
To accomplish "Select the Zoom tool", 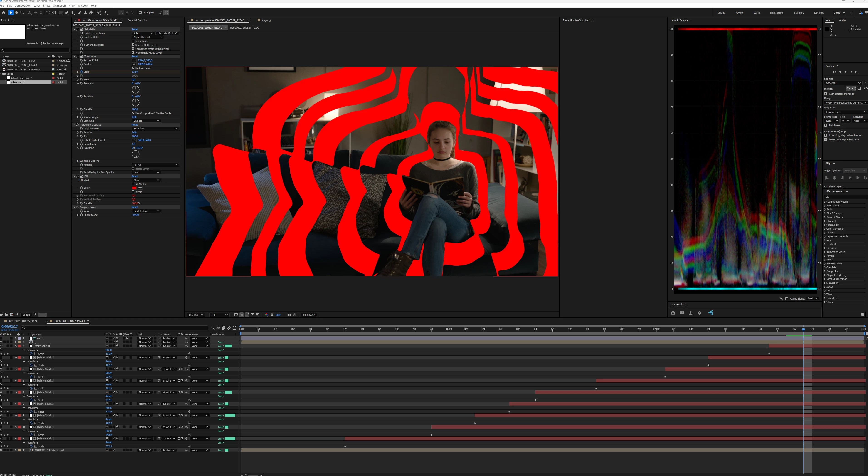I will point(22,12).
